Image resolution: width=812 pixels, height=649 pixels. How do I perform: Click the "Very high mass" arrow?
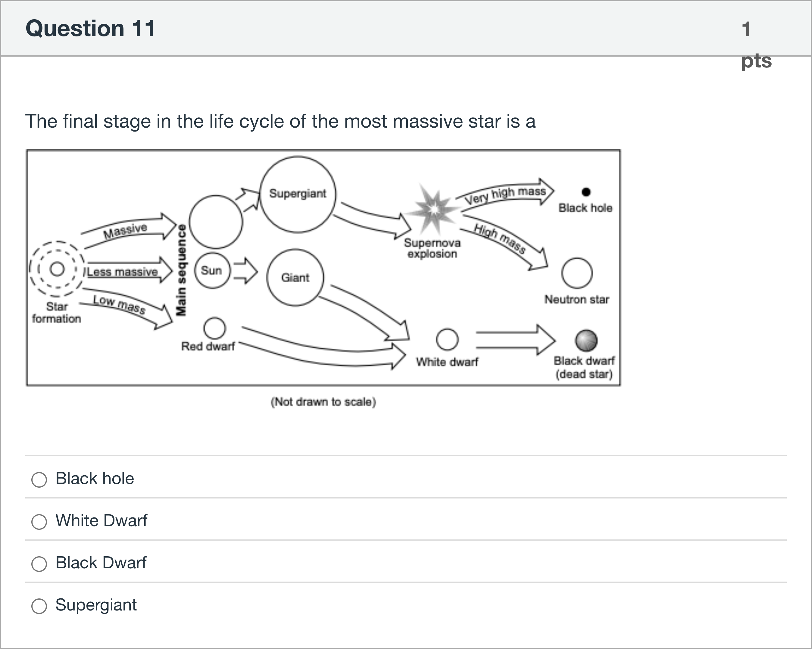tap(505, 193)
